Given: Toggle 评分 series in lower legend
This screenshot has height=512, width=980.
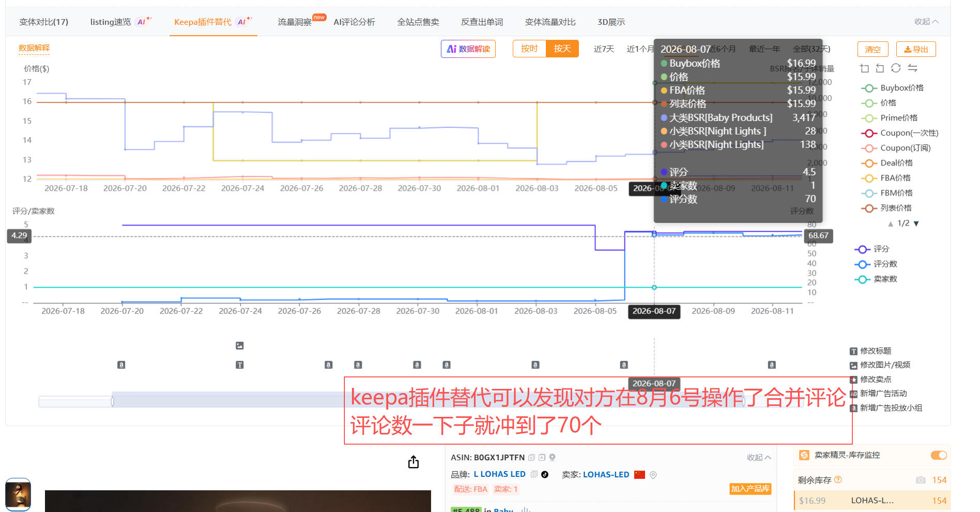Looking at the screenshot, I should [x=871, y=249].
